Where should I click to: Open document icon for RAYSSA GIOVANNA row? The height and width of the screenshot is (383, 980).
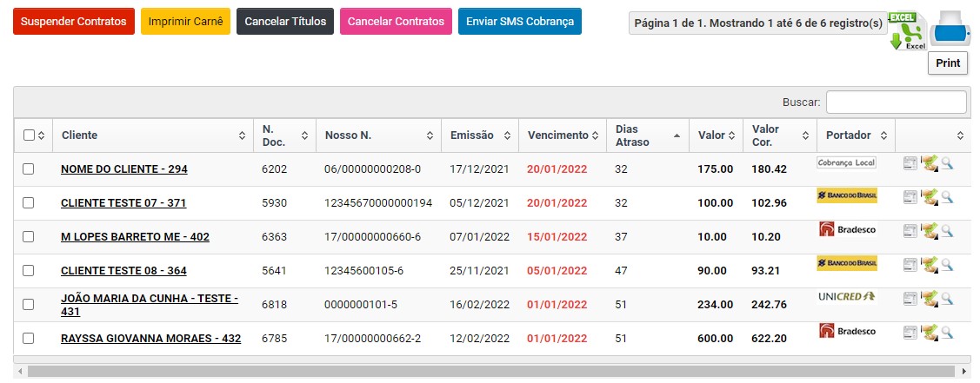click(910, 333)
